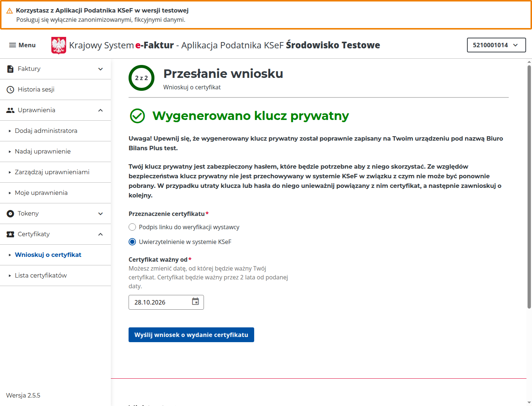Click the Przesłanie wniosku heading
Screen dimensions: 532x406
223,73
